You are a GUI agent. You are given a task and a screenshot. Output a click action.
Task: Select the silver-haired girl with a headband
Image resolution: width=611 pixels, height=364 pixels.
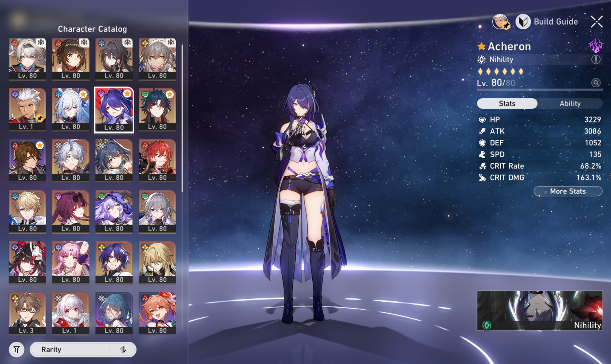[x=28, y=59]
